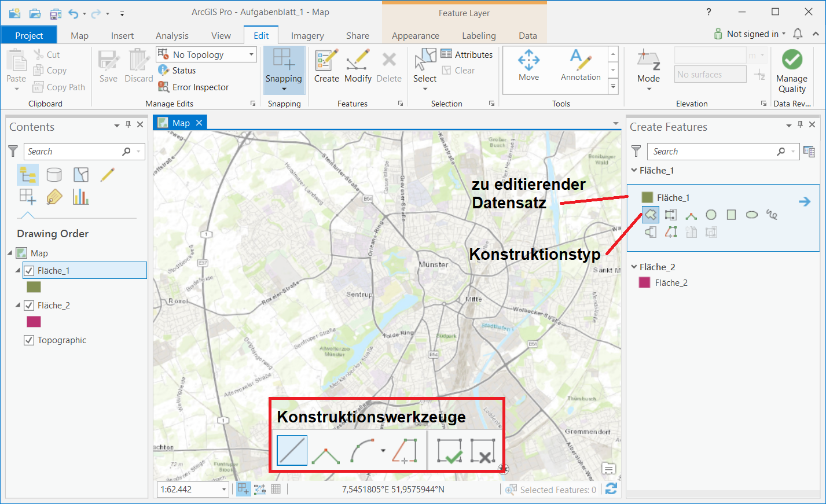Image resolution: width=826 pixels, height=504 pixels.
Task: Pick the Freehand construction tool
Action: click(x=772, y=215)
